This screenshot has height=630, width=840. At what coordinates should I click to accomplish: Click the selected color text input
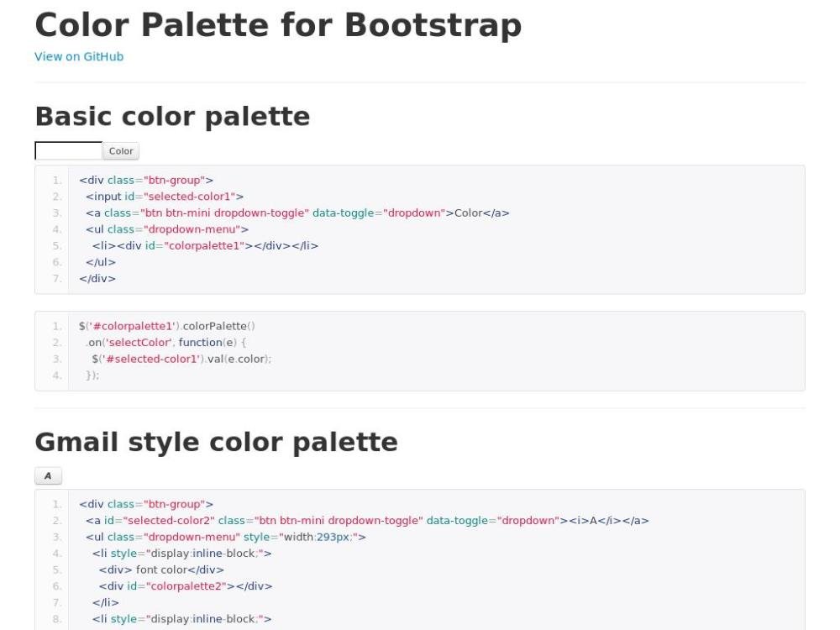68,151
